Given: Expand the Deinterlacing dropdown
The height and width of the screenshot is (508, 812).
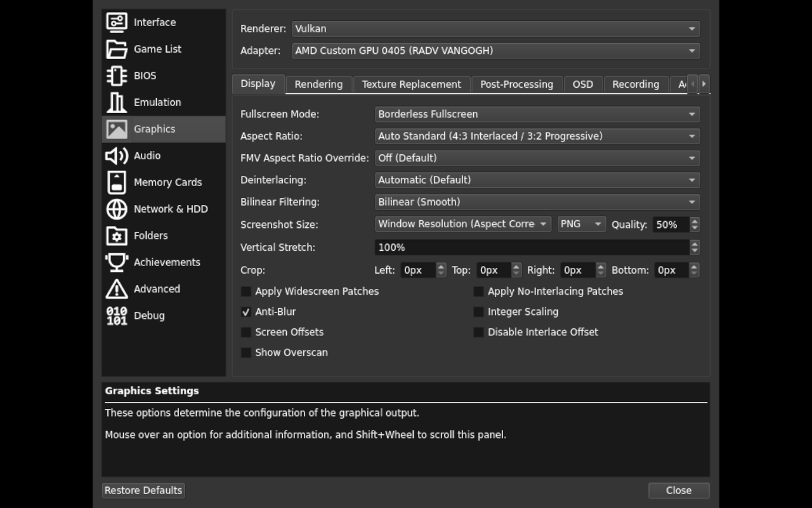Looking at the screenshot, I should 537,180.
